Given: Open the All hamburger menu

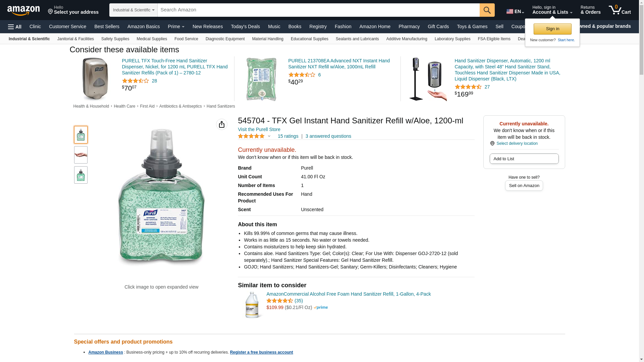Looking at the screenshot, I should 15,27.
